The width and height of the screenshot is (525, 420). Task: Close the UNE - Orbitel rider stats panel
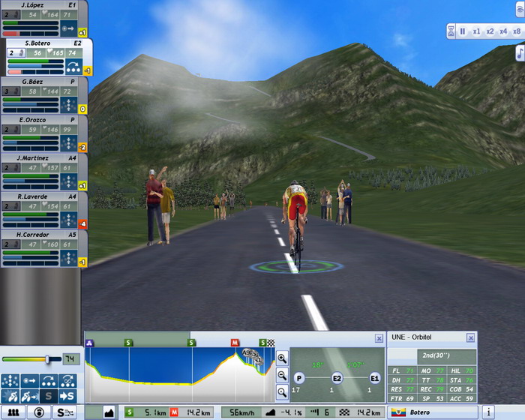470,337
